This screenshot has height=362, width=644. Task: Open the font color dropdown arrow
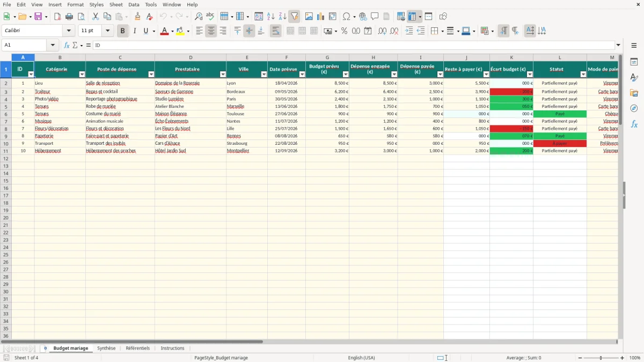pos(172,31)
